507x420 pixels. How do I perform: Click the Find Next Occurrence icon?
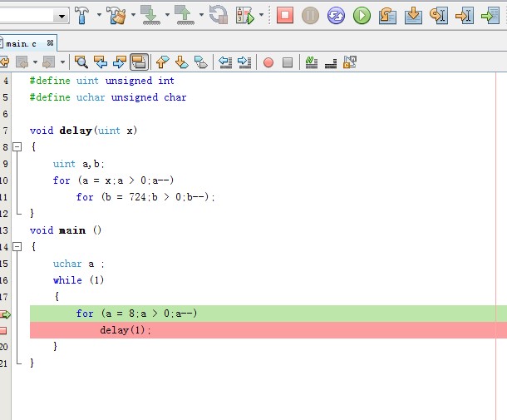120,62
